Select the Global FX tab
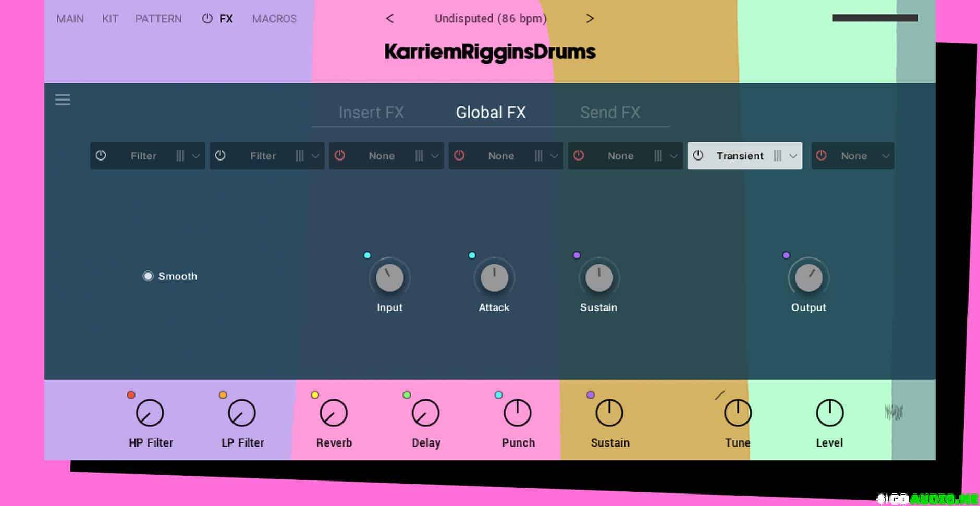This screenshot has width=980, height=506. point(491,112)
